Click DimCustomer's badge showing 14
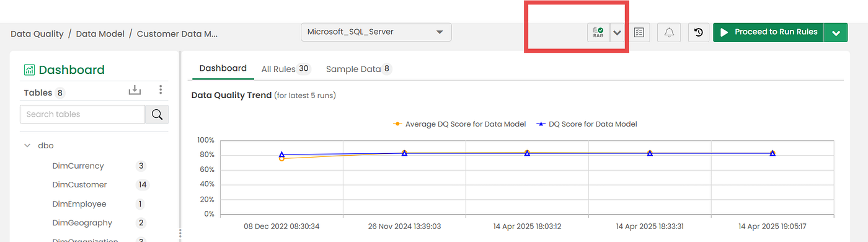 click(x=143, y=184)
